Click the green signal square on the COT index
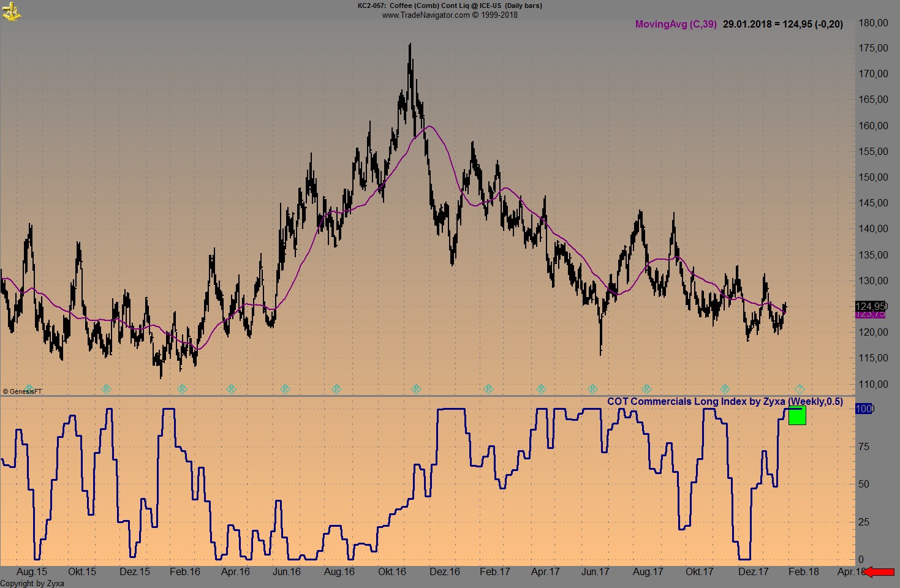 click(797, 416)
